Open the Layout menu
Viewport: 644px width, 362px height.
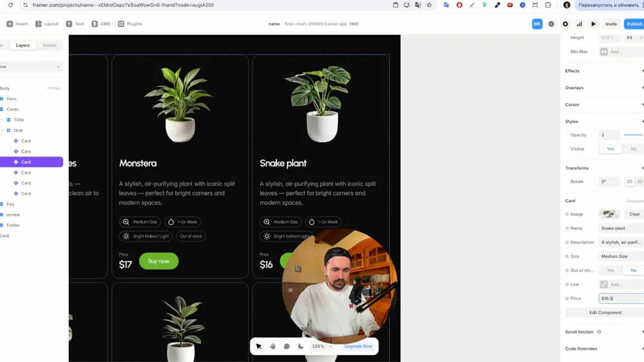47,24
